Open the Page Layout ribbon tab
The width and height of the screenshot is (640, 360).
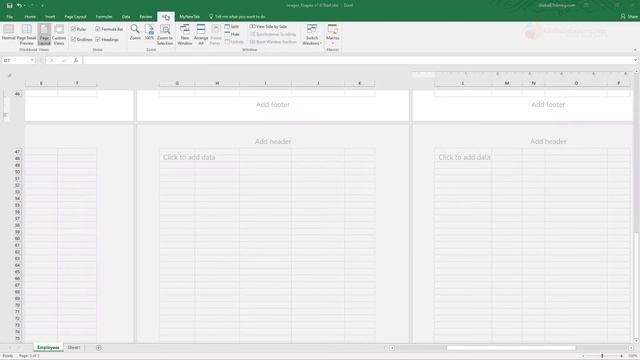(x=76, y=17)
